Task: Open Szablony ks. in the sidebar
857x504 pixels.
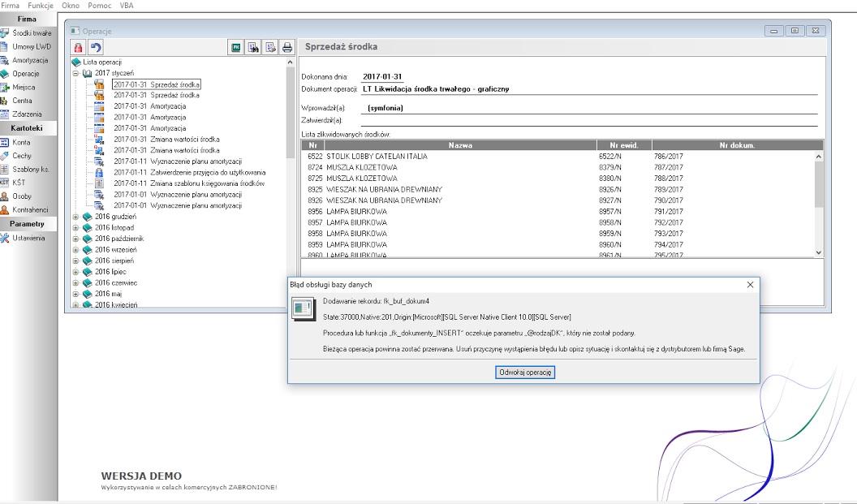Action: [x=30, y=169]
